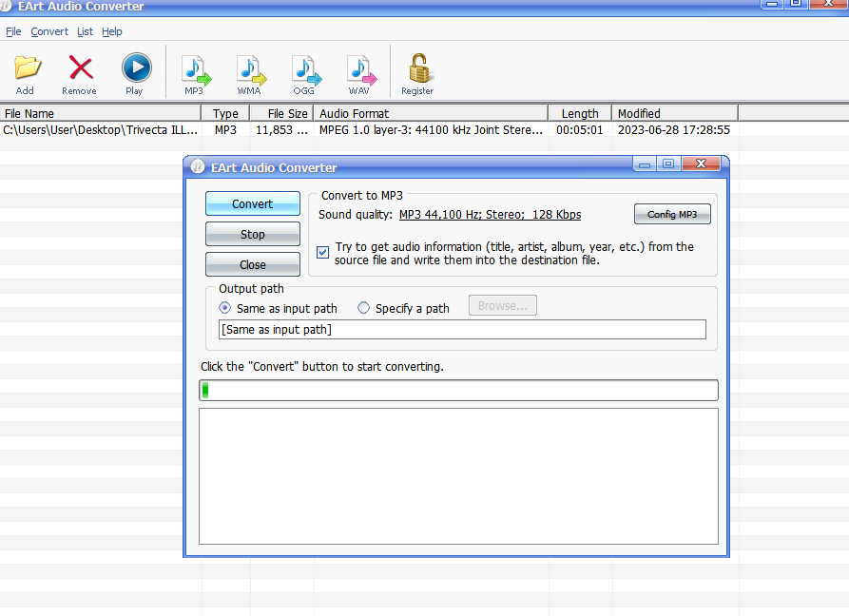Sort by File Size column header
Viewport: 849px width, 616px height.
(x=281, y=113)
